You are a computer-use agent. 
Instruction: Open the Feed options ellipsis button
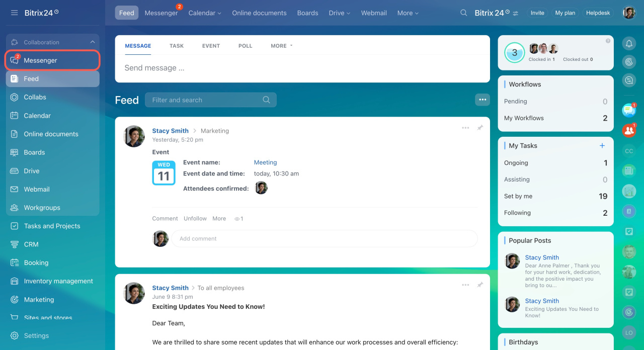click(482, 100)
